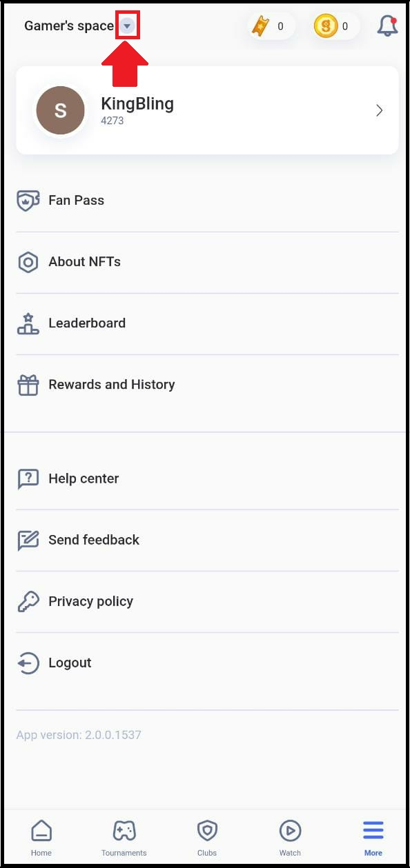Go to the Tournaments tab
This screenshot has height=868, width=410.
(x=124, y=838)
